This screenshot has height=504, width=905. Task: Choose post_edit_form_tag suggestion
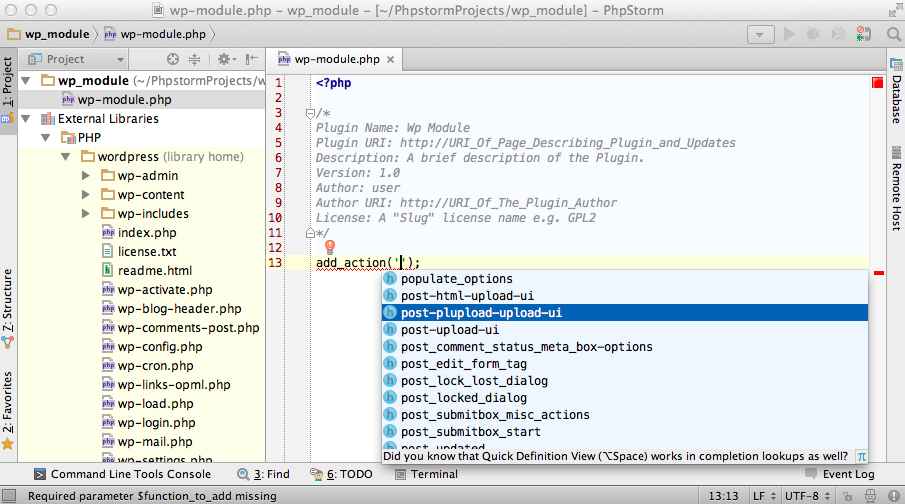click(625, 364)
